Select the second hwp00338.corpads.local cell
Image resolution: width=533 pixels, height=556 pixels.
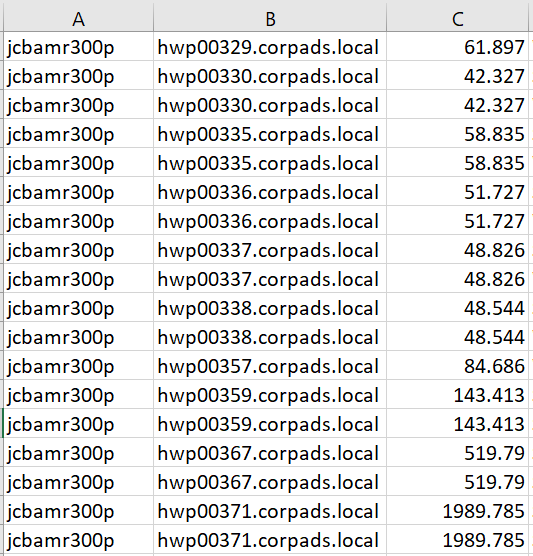pos(270,336)
